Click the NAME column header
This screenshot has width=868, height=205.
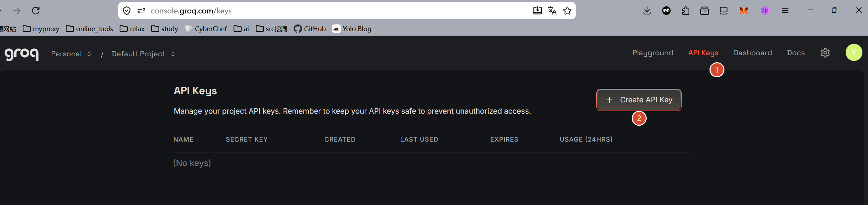click(183, 139)
